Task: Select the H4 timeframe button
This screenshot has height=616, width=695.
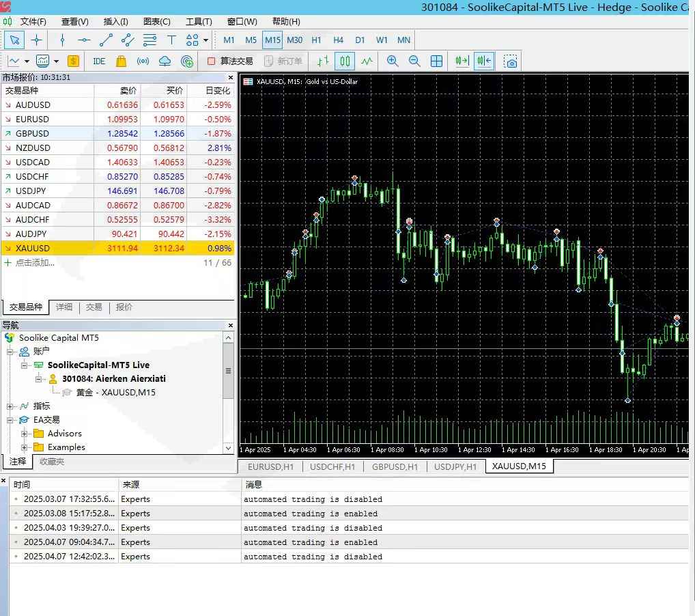Action: tap(338, 40)
